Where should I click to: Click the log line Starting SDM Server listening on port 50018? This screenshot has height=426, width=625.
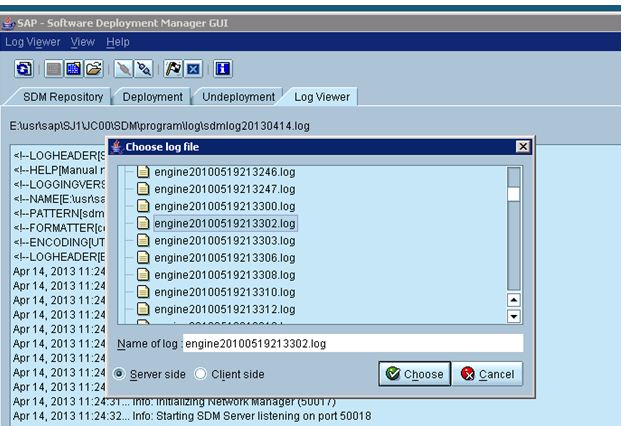point(192,416)
